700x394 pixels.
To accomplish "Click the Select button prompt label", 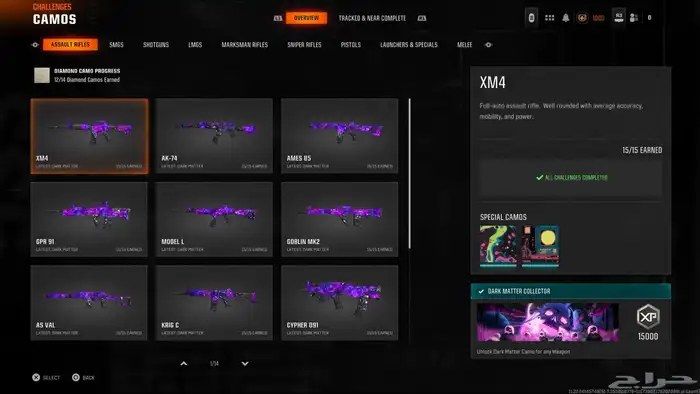I will (51, 378).
